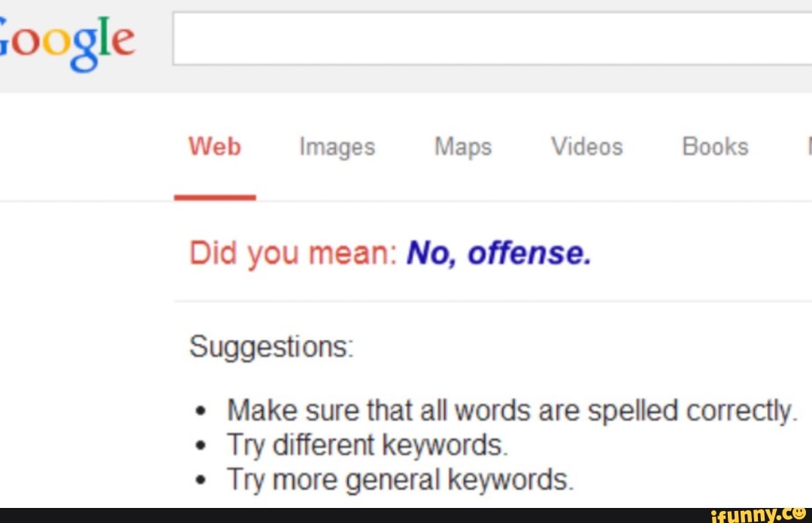Click "Make sure that all words are spelled correctly"
The image size is (812, 523).
511,411
